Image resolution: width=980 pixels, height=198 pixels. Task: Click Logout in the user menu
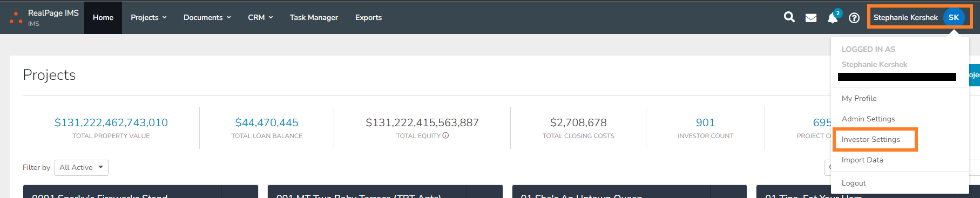coord(854,183)
